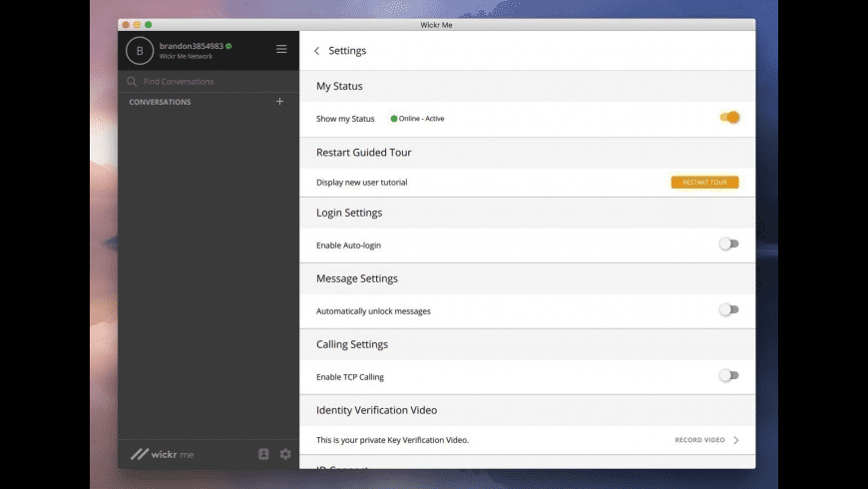Click the green verified badge by username
Screen dimensions: 868x489
[228, 46]
